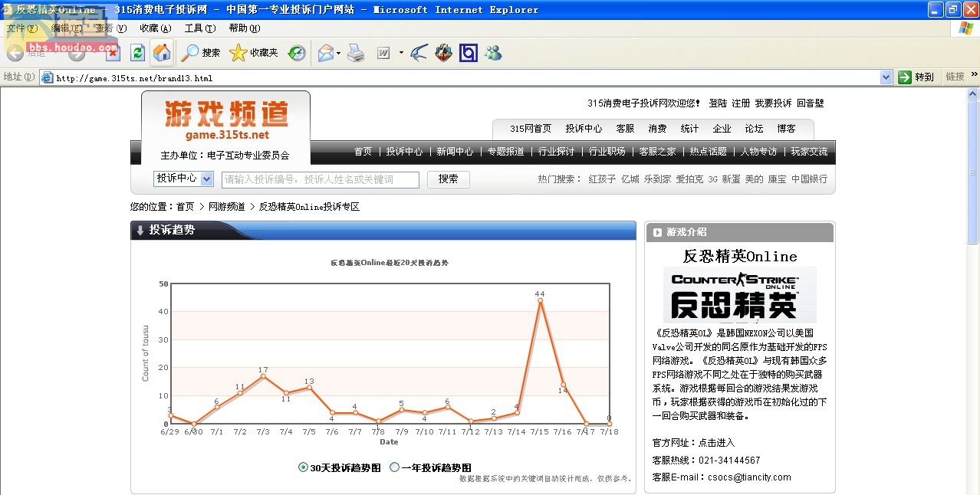Click the 客服之家 nav bar item
Image resolution: width=980 pixels, height=495 pixels.
tap(658, 152)
